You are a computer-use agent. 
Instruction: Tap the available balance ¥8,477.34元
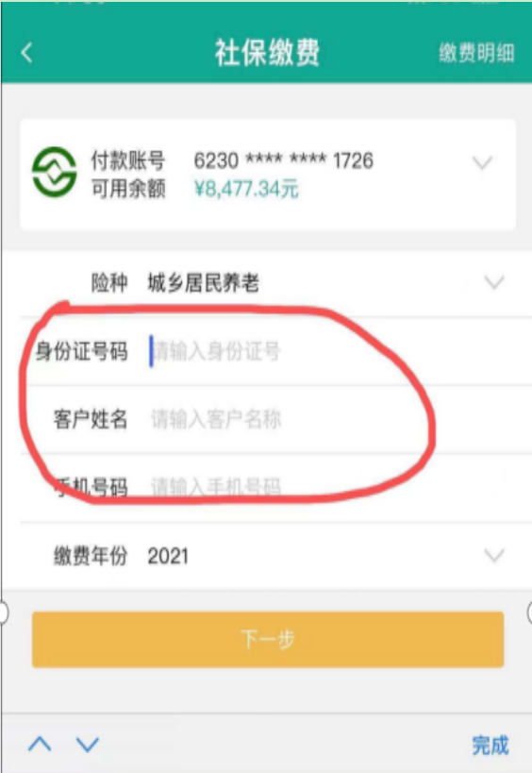tap(246, 189)
